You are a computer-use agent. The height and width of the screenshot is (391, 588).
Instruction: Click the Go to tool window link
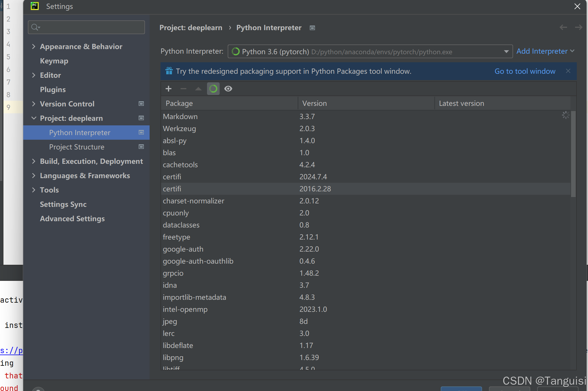pos(525,71)
